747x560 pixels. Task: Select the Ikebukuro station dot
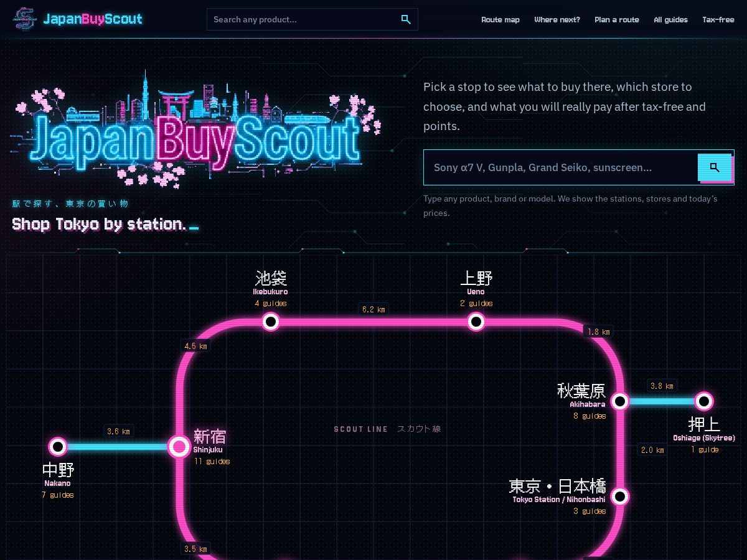pyautogui.click(x=271, y=321)
